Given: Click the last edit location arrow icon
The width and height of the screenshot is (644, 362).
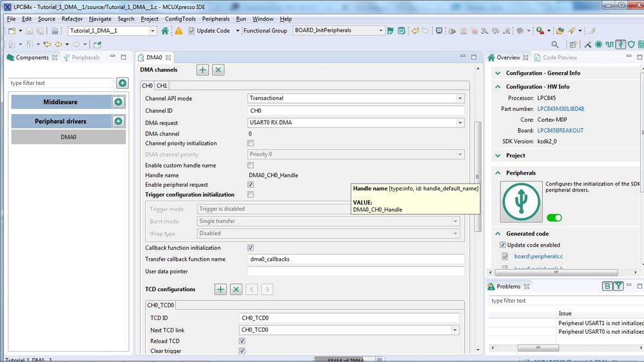Looking at the screenshot, I should pyautogui.click(x=47, y=44).
